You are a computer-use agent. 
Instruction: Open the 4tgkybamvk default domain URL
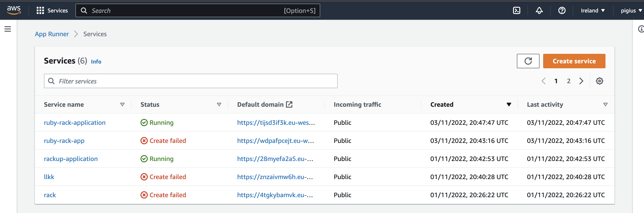275,195
